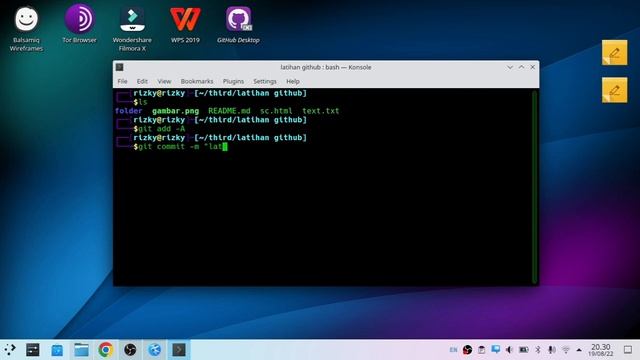
Task: Switch to Google Chrome in taskbar
Action: click(106, 350)
